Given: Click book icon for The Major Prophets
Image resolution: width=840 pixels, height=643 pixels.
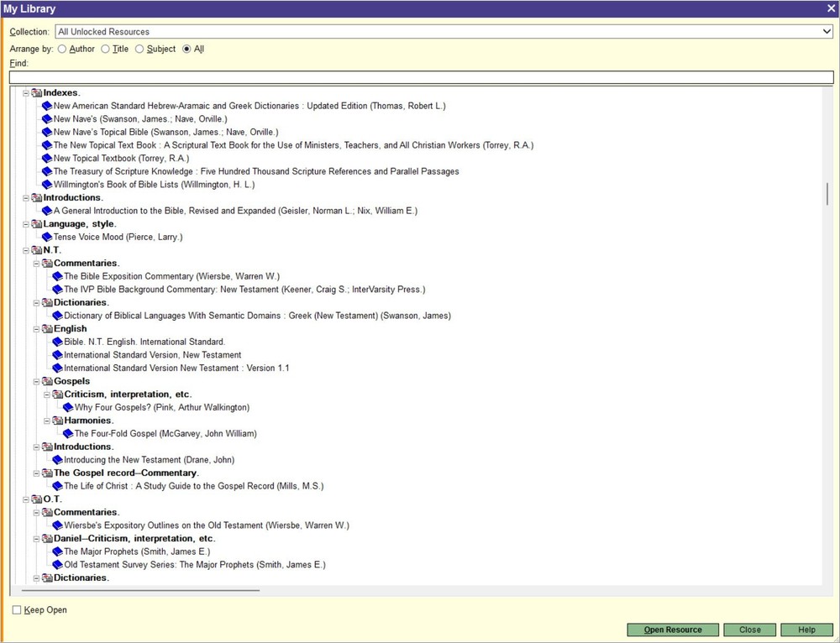Looking at the screenshot, I should [57, 552].
